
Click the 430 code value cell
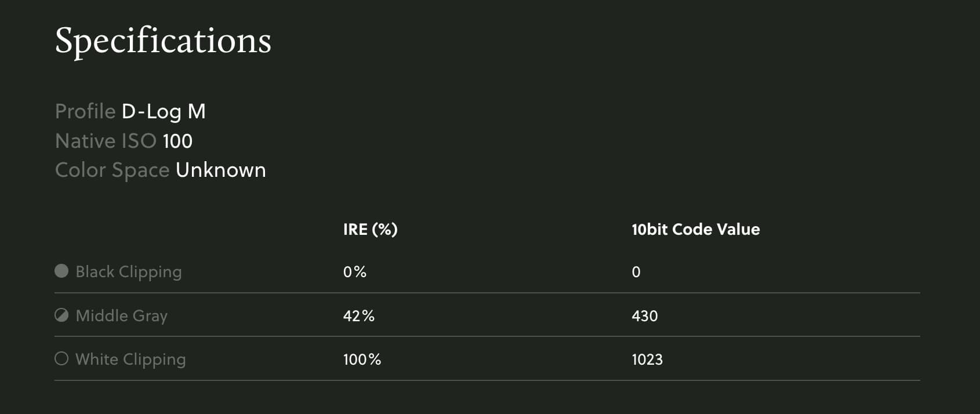pyautogui.click(x=645, y=316)
